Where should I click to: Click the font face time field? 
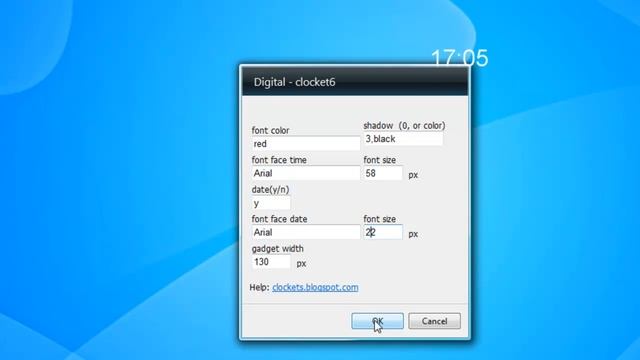tap(306, 173)
